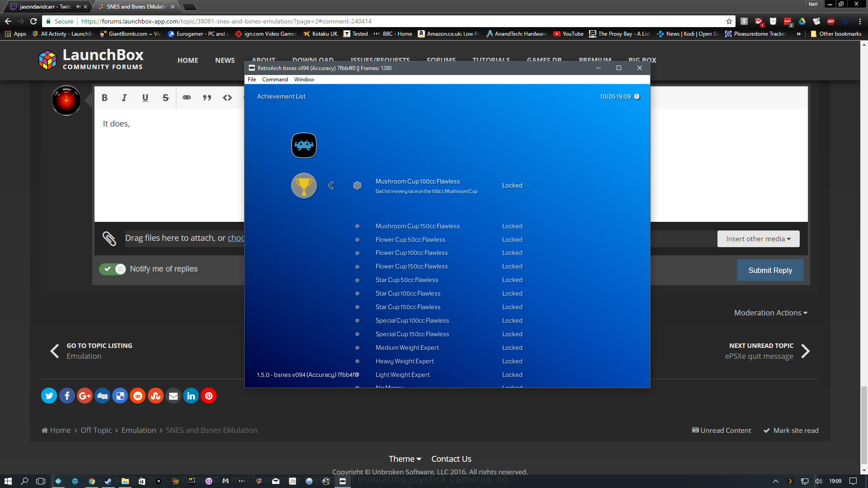Toggle underline formatting in reply editor
This screenshot has width=868, height=488.
[145, 98]
